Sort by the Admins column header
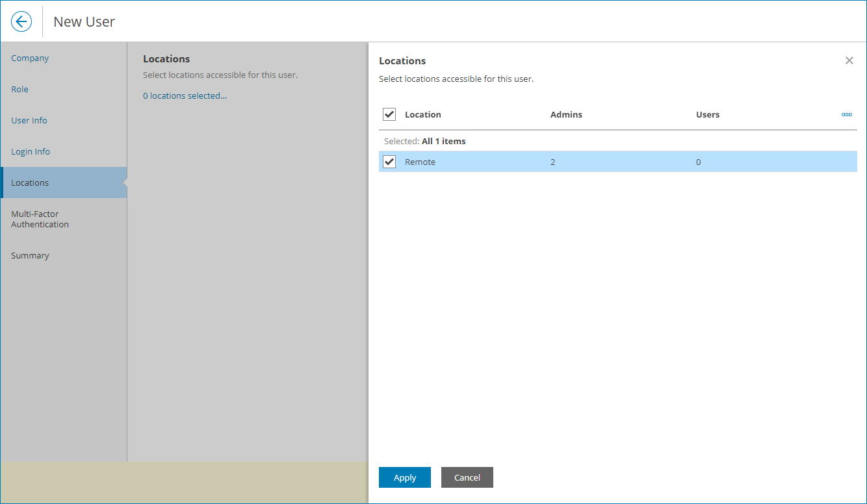 [x=566, y=114]
